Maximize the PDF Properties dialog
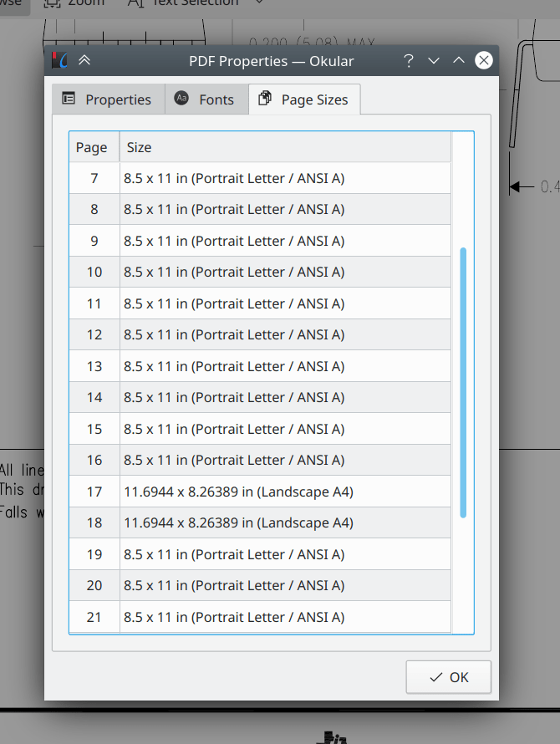 458,60
